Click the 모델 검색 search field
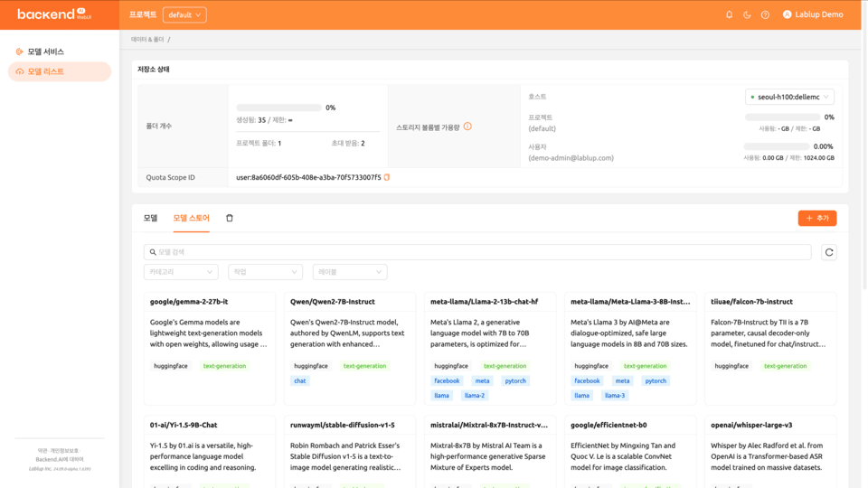 [477, 252]
